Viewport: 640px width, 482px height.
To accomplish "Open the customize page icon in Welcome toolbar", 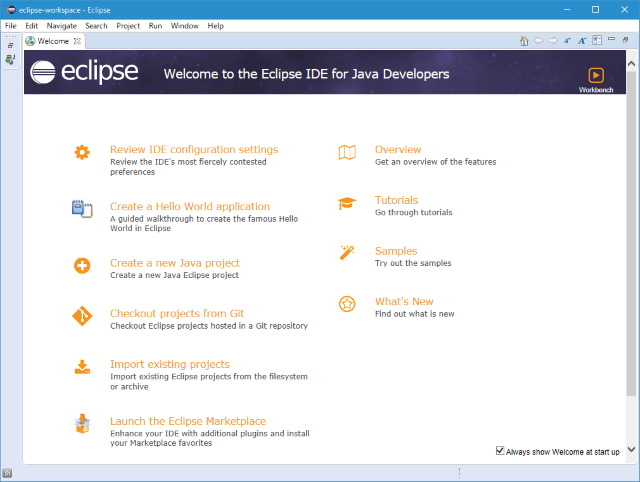I will pos(597,40).
